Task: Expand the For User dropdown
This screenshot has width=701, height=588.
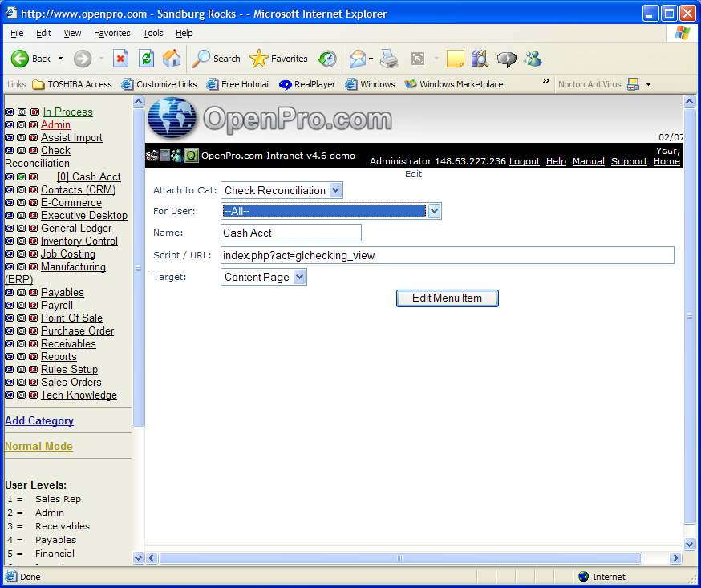Action: click(x=331, y=211)
